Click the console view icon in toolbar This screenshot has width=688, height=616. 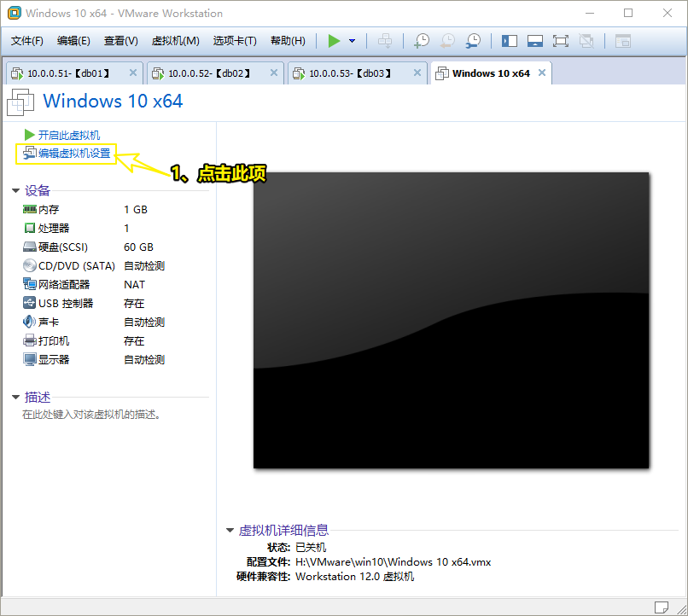[x=622, y=41]
